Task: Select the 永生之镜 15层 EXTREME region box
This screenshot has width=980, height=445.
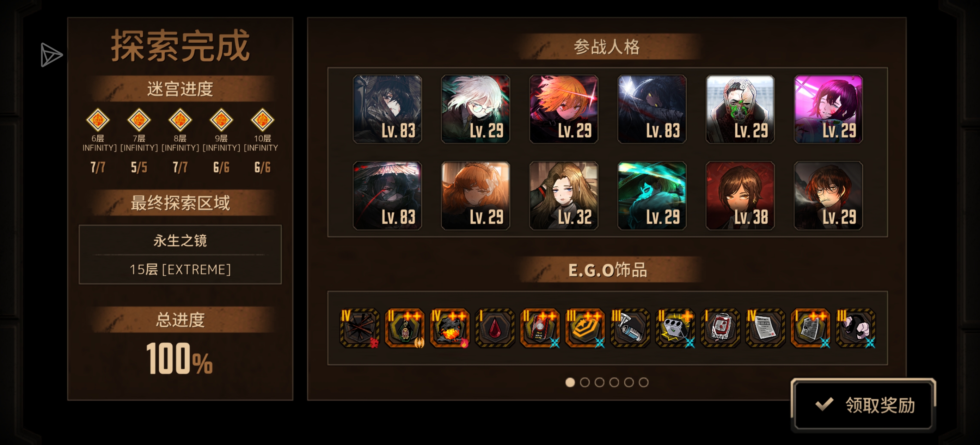Action: click(x=180, y=255)
